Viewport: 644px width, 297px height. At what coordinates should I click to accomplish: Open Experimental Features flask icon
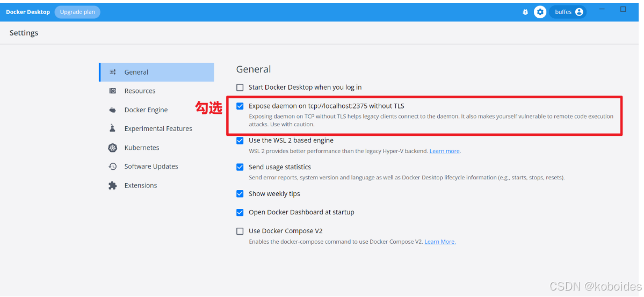coord(113,128)
